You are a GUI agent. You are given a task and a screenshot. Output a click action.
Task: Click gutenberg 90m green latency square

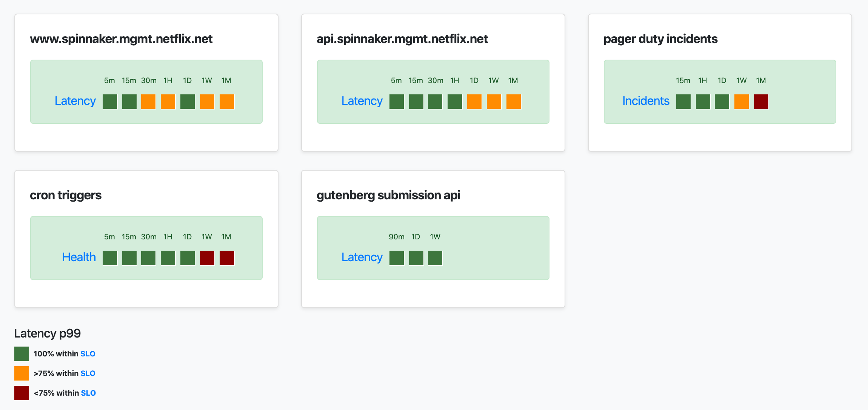coord(397,258)
